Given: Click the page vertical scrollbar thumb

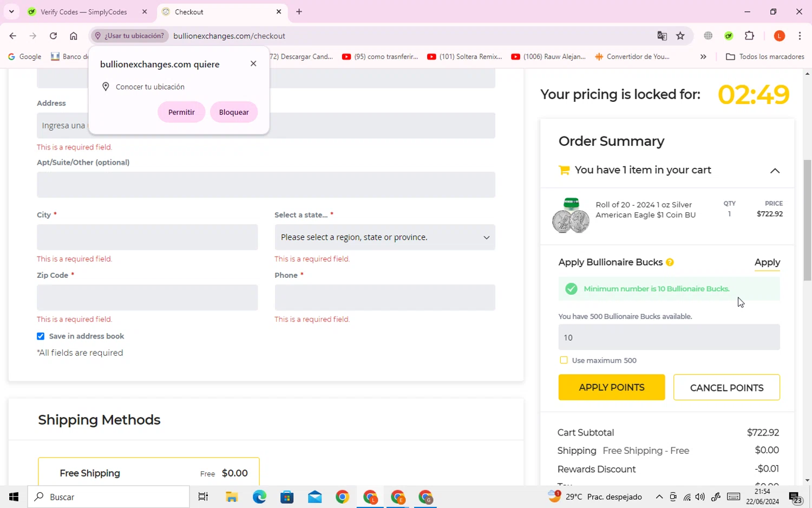Looking at the screenshot, I should coord(807,220).
